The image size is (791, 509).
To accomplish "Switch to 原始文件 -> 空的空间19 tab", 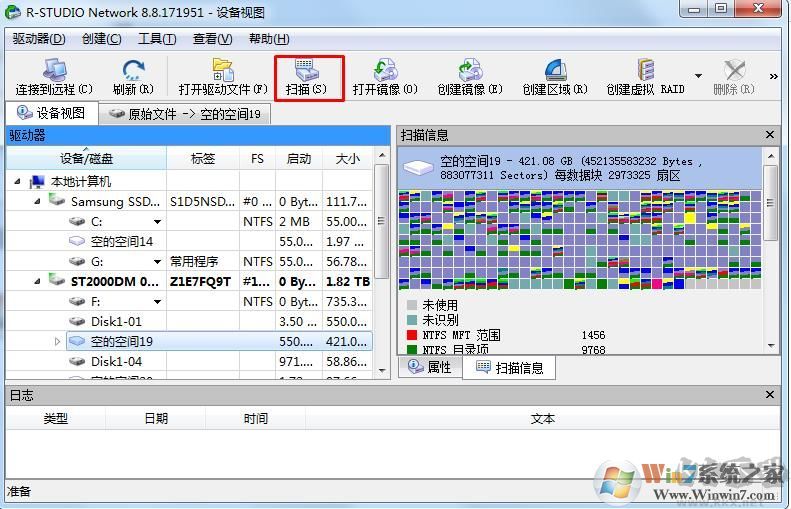I will click(185, 114).
